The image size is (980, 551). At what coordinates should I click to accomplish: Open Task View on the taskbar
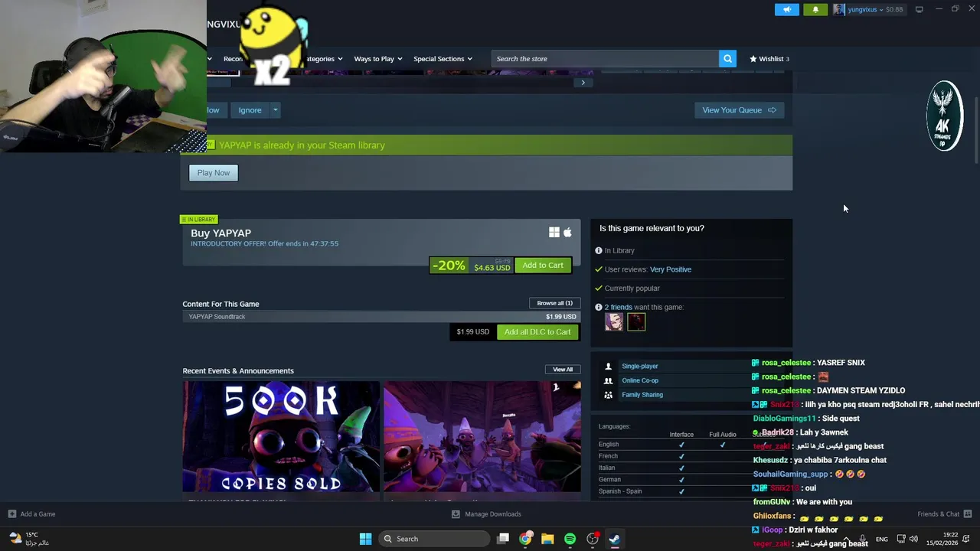503,539
